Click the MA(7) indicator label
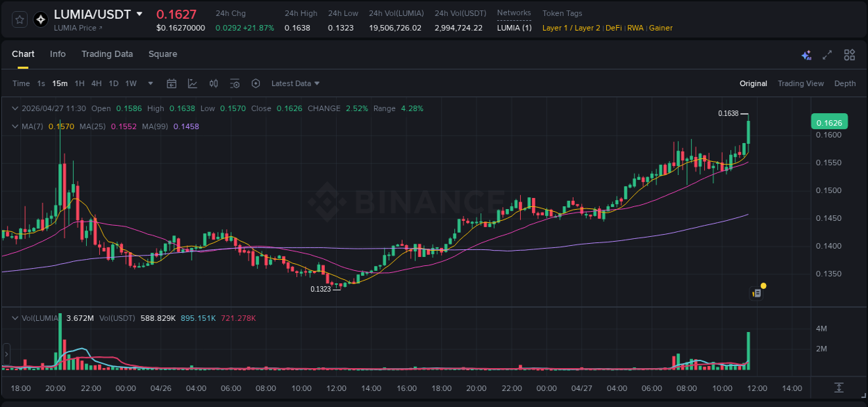The width and height of the screenshot is (868, 407). point(33,126)
